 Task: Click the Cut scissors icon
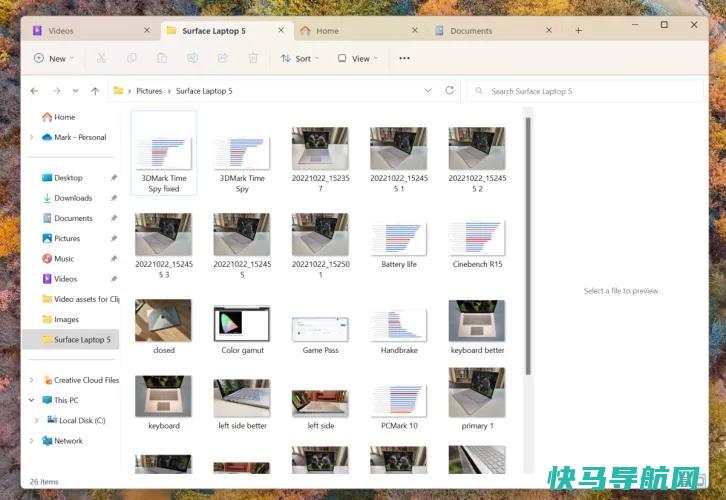coord(101,58)
